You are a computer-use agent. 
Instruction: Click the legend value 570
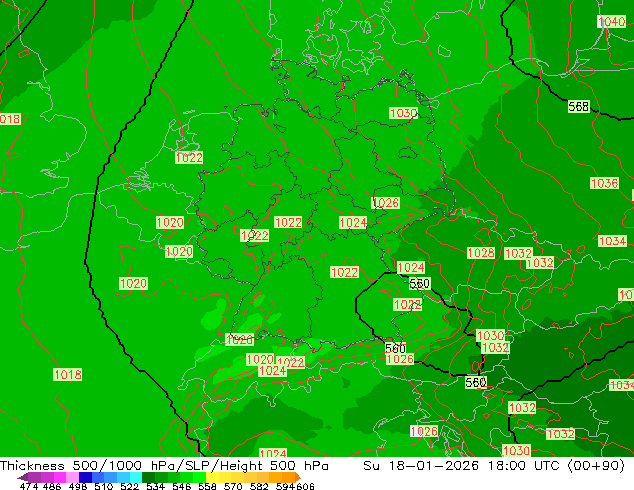click(233, 486)
